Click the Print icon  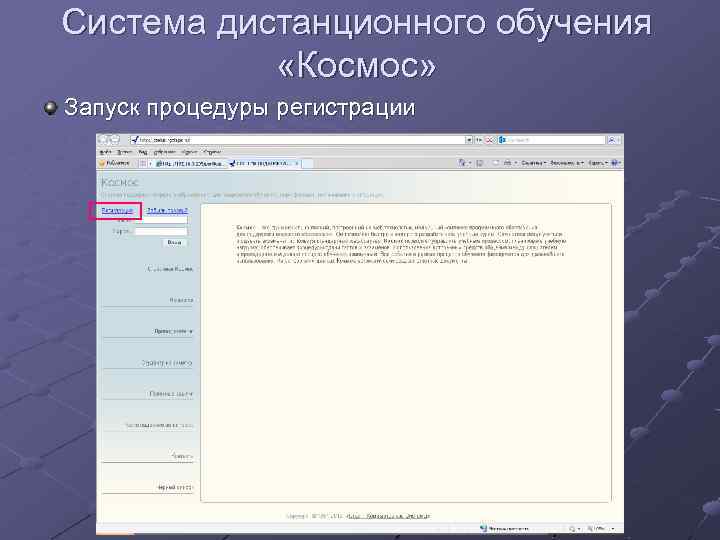coord(507,163)
